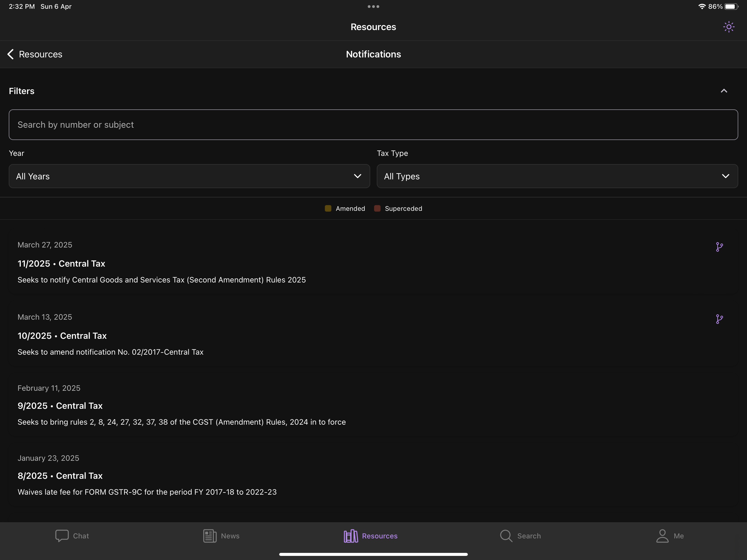The width and height of the screenshot is (747, 560).
Task: Click the January 23, 2025 date
Action: pos(48,458)
